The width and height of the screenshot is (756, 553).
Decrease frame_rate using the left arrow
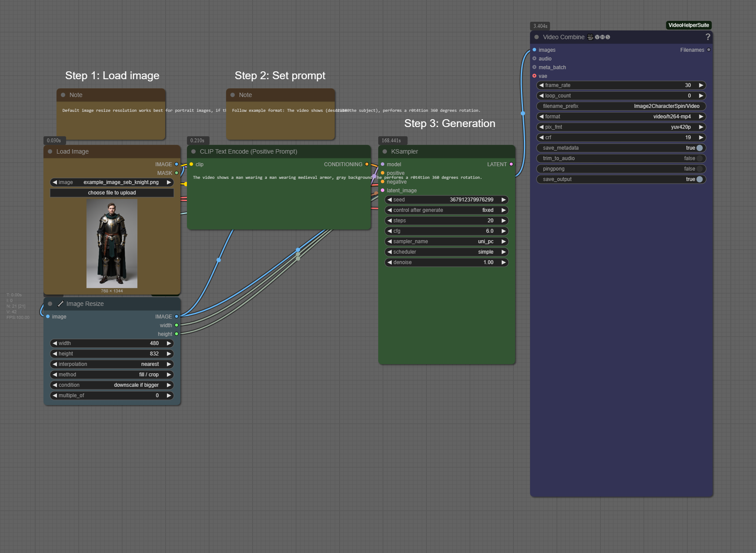click(541, 85)
